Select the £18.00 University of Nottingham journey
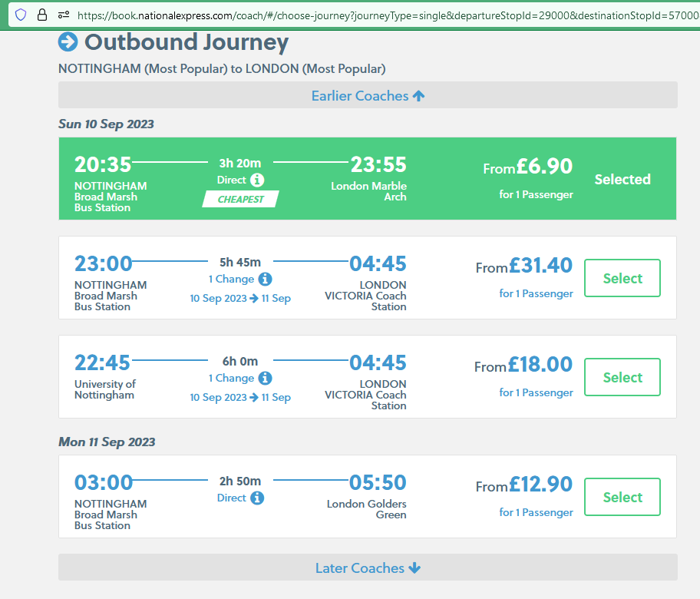 coord(622,377)
